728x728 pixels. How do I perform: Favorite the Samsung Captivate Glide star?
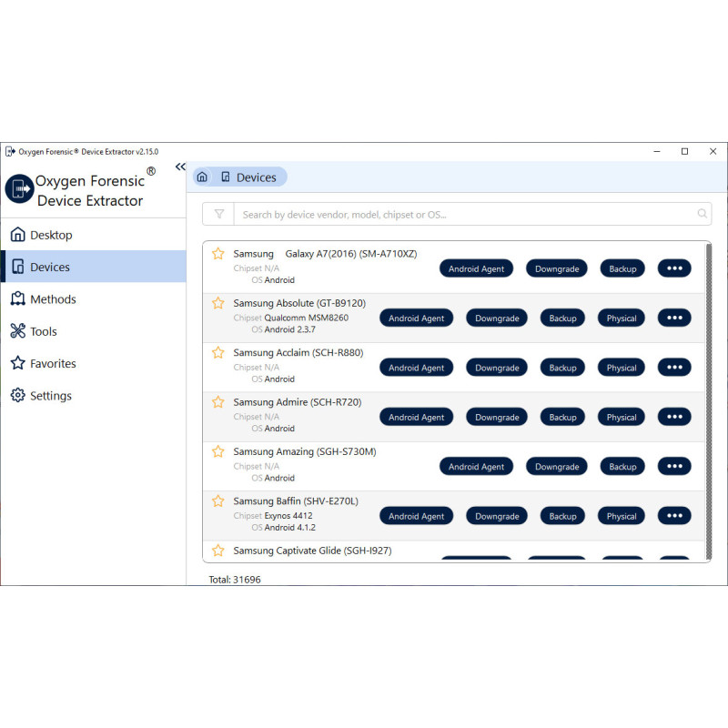point(217,551)
